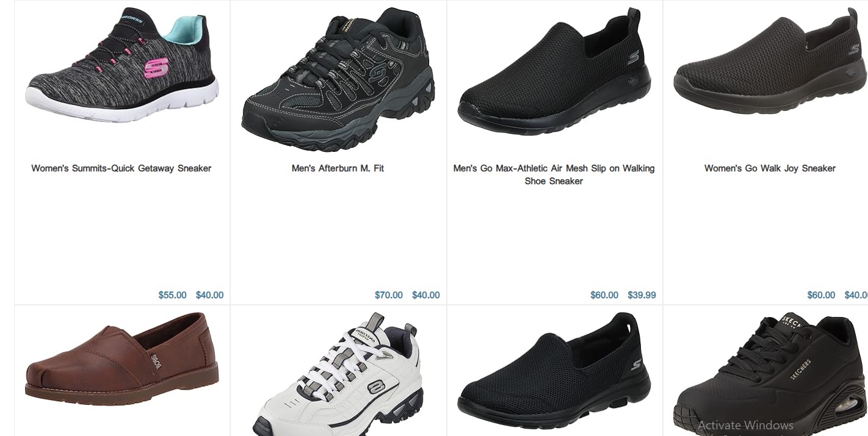Screen dimensions: 868x436
Task: Click the $39.99 sale price for Go Max
Action: click(x=642, y=295)
